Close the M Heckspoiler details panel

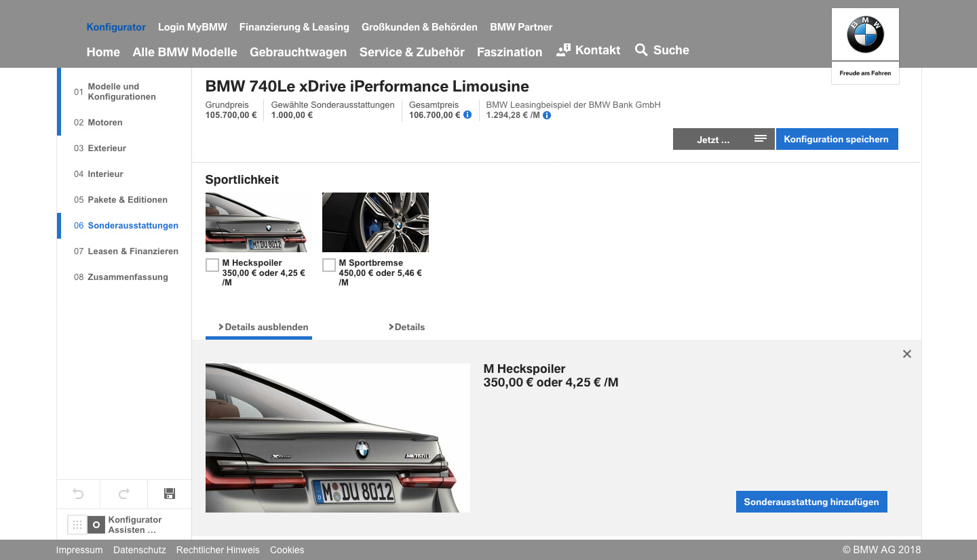[x=907, y=354]
